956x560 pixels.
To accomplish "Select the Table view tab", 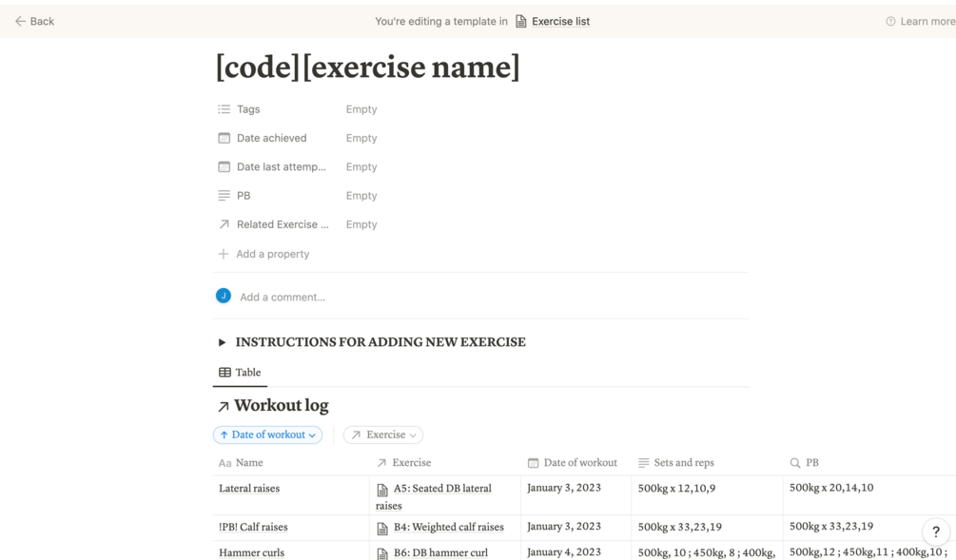I will tap(240, 373).
